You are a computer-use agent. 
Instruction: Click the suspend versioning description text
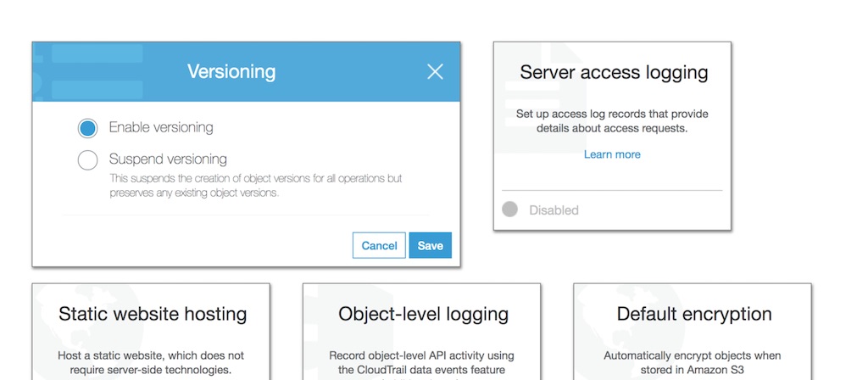(x=255, y=186)
